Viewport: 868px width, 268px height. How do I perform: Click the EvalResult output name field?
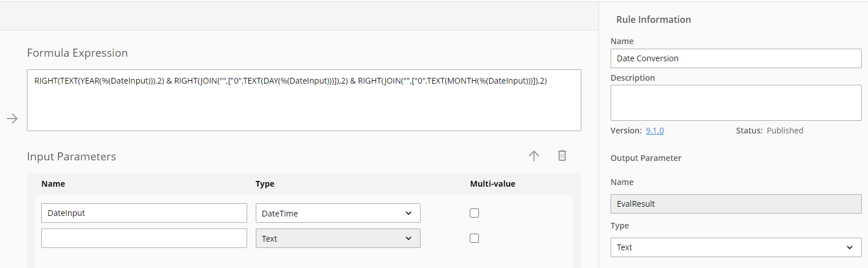pos(736,203)
